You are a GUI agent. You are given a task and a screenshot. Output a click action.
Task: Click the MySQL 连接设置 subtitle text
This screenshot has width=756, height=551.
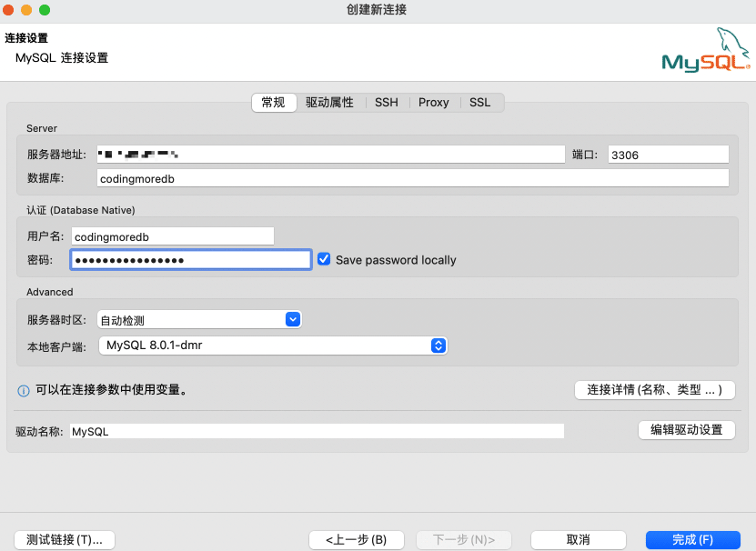tap(62, 58)
